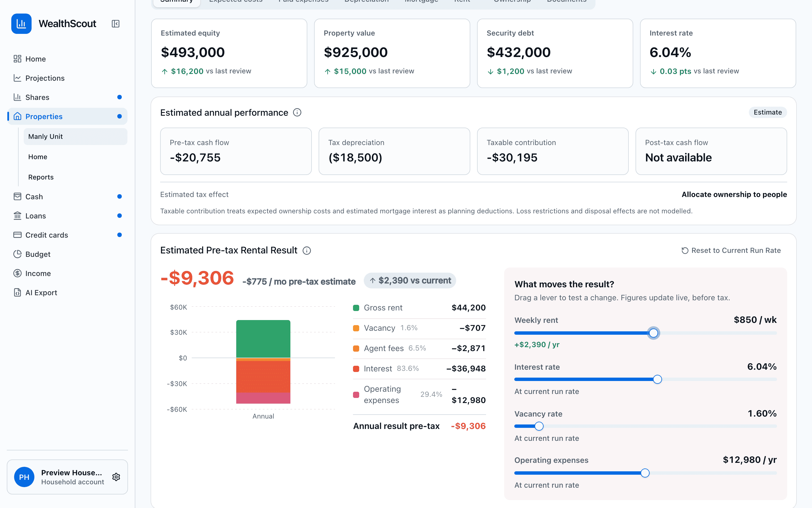Click the blue dot beside Shares
Viewport: 812px width, 508px height.
click(120, 97)
